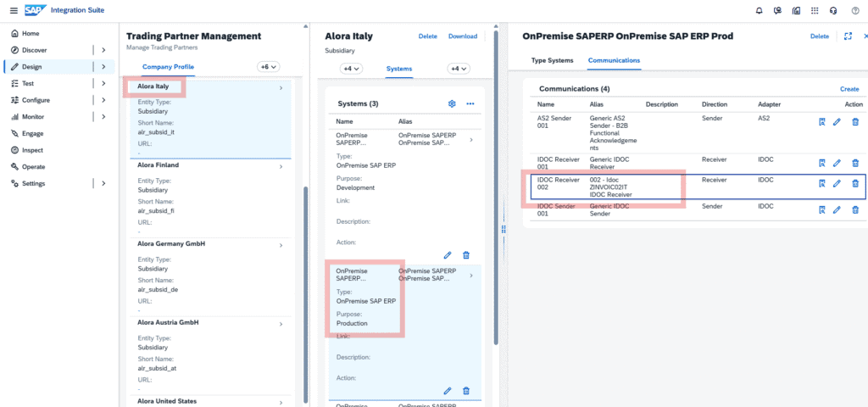This screenshot has width=868, height=407.
Task: View details of IDOC Receiver 002
Action: click(821, 183)
